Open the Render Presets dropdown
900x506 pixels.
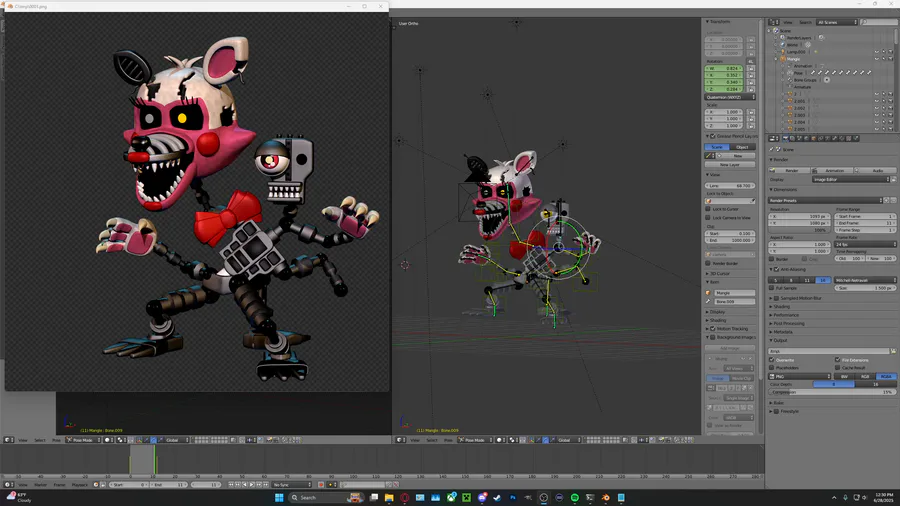pyautogui.click(x=825, y=200)
